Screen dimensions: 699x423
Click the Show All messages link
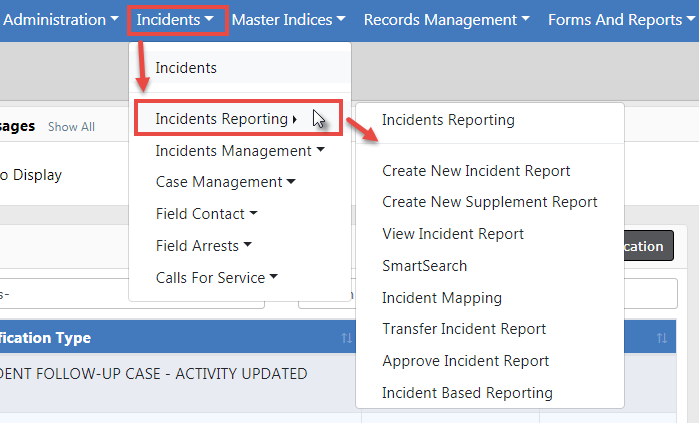point(71,127)
